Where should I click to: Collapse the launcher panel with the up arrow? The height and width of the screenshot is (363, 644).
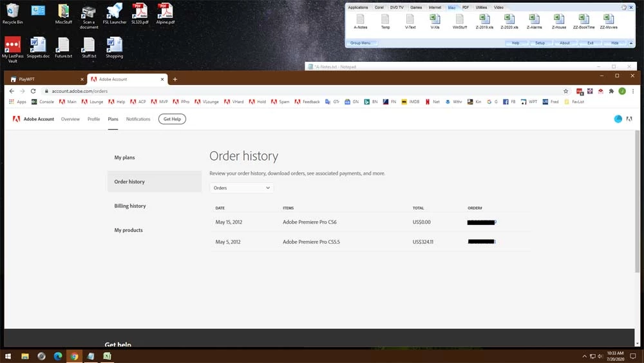coord(631,43)
